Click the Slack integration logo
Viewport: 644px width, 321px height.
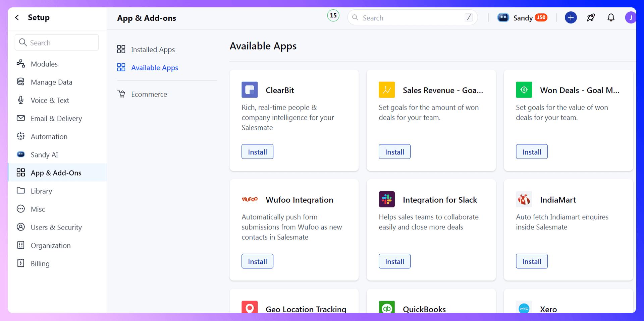[x=387, y=199]
